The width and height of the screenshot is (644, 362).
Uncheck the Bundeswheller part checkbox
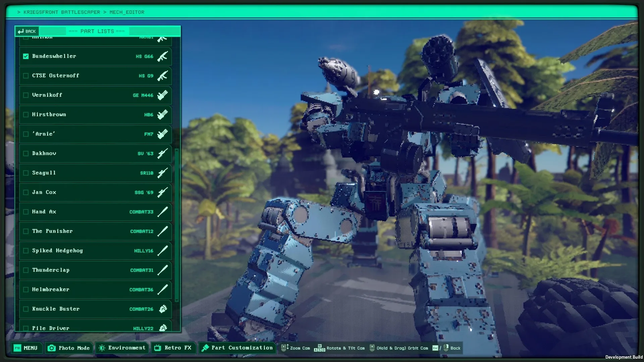(x=26, y=56)
